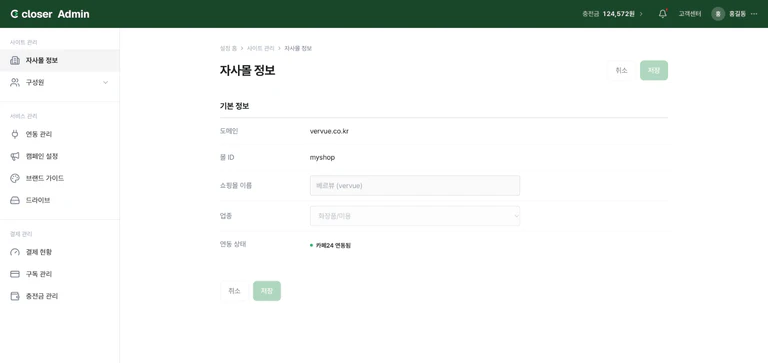Click the top 취소 button
Screen dimensions: 768x363
click(x=621, y=71)
